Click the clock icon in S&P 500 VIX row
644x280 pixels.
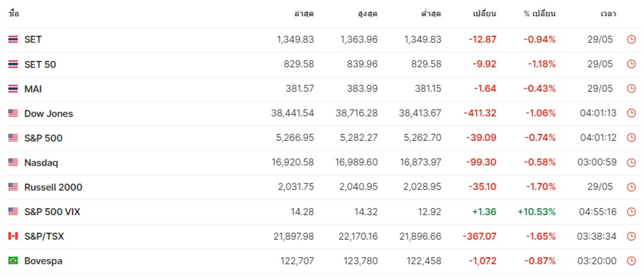click(x=631, y=212)
